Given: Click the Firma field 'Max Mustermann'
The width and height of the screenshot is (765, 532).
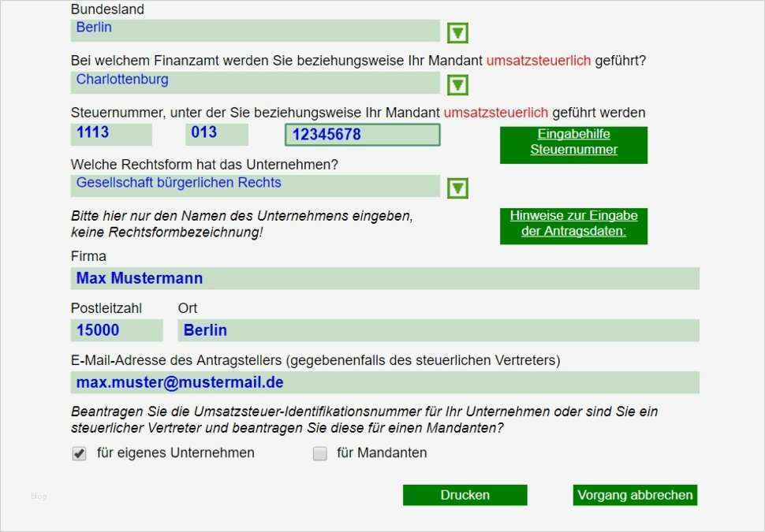Looking at the screenshot, I should pyautogui.click(x=385, y=277).
